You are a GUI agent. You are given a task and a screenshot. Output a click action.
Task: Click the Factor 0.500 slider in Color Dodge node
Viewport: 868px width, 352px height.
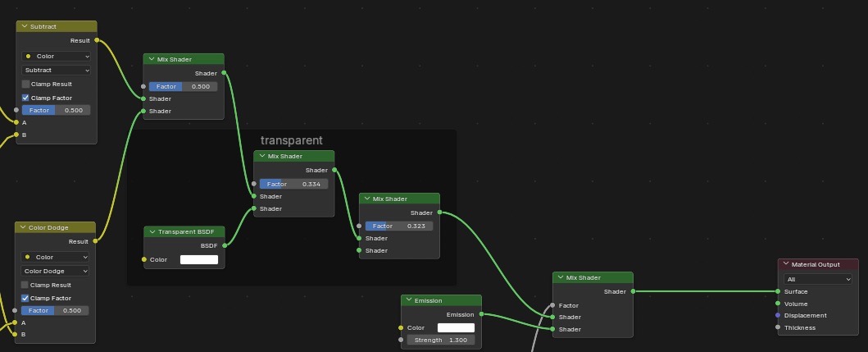tap(55, 310)
